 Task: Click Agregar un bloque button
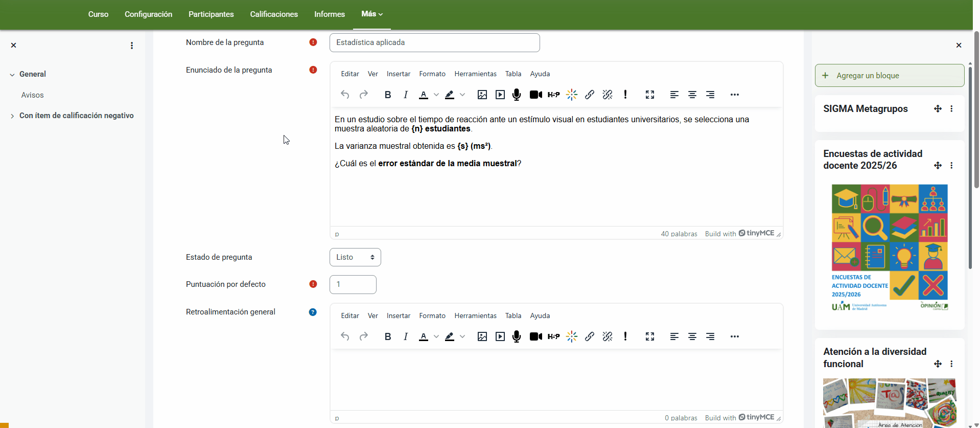[x=890, y=76]
